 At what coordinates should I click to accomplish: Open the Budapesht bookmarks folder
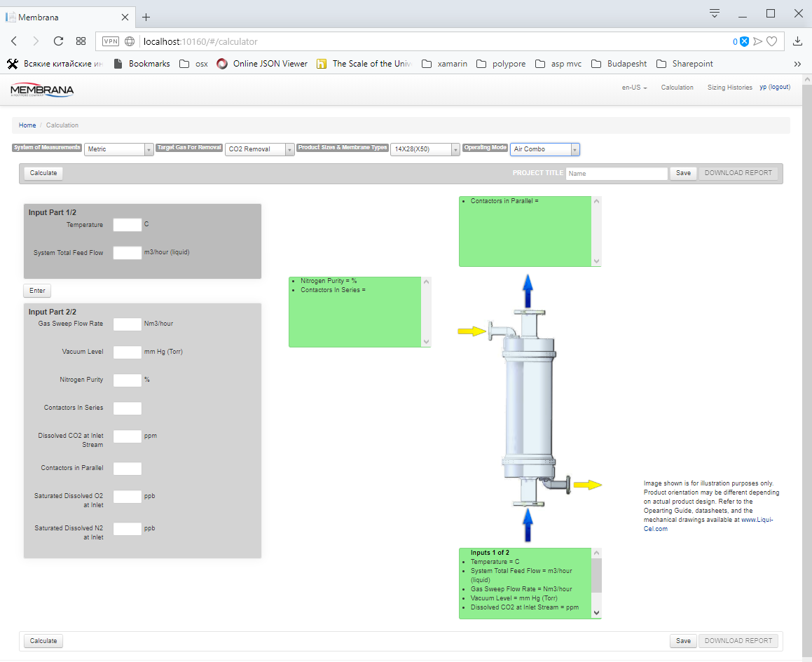619,64
